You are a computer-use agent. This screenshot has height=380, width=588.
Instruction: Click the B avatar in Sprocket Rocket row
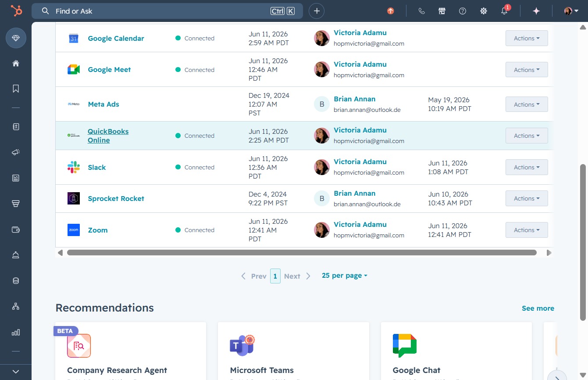point(322,198)
